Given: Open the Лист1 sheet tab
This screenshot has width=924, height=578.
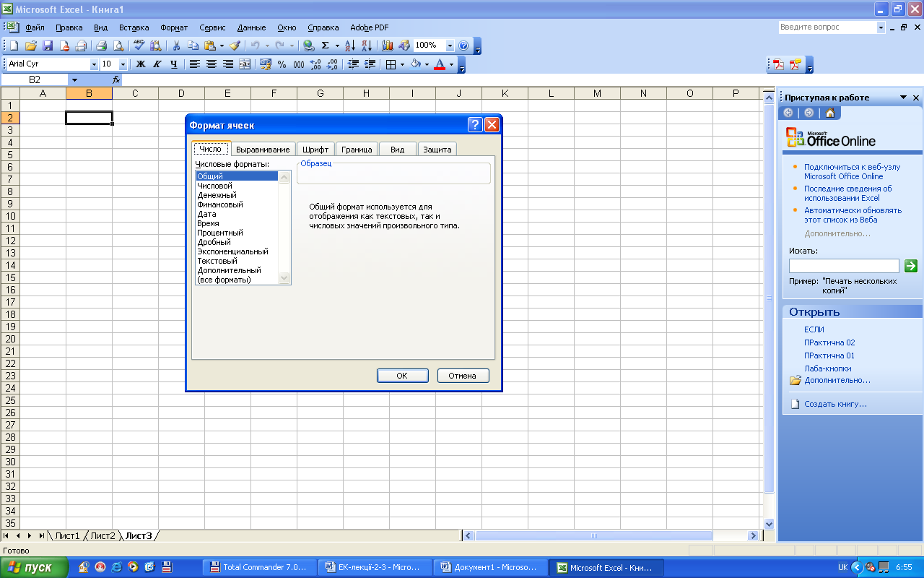Looking at the screenshot, I should [x=67, y=535].
